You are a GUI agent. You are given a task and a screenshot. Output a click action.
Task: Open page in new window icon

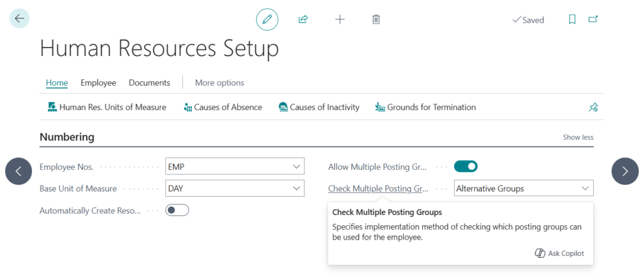point(593,19)
